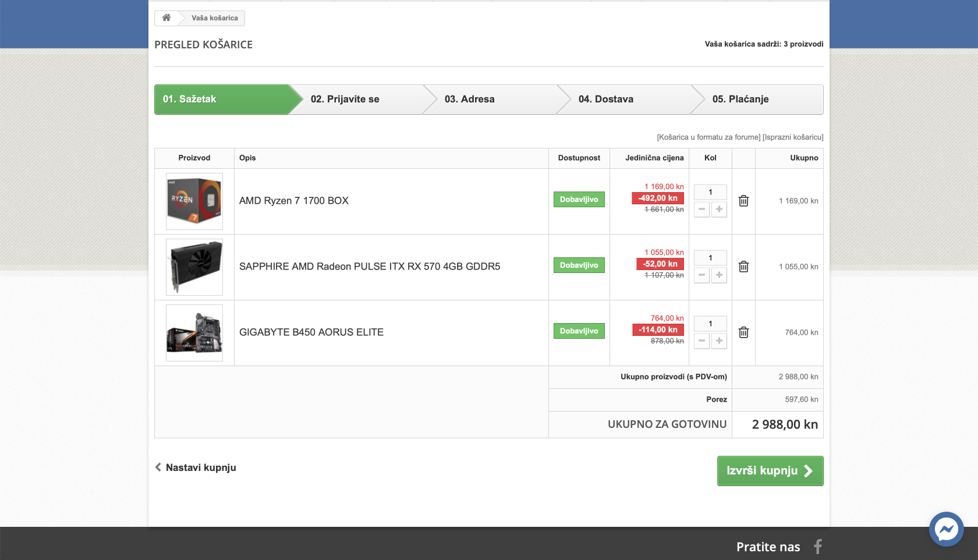
Task: Click the -114,00 kn discount label
Action: click(658, 330)
